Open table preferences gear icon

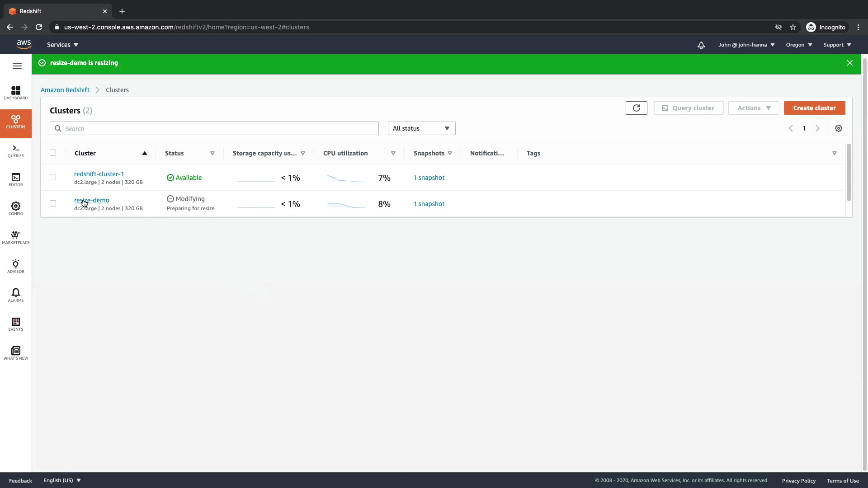point(838,128)
